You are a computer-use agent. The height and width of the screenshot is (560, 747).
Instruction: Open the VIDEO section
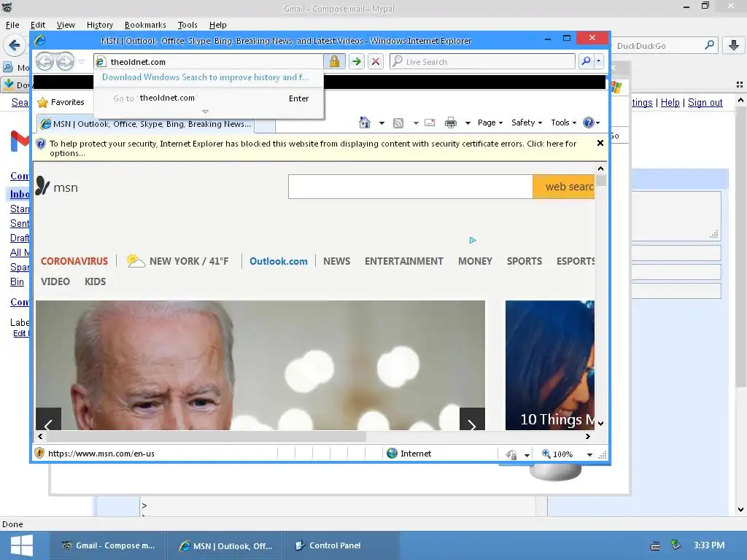(x=55, y=281)
